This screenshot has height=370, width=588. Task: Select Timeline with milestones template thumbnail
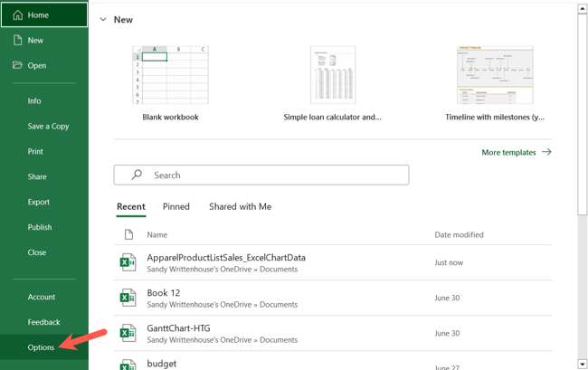(x=495, y=75)
